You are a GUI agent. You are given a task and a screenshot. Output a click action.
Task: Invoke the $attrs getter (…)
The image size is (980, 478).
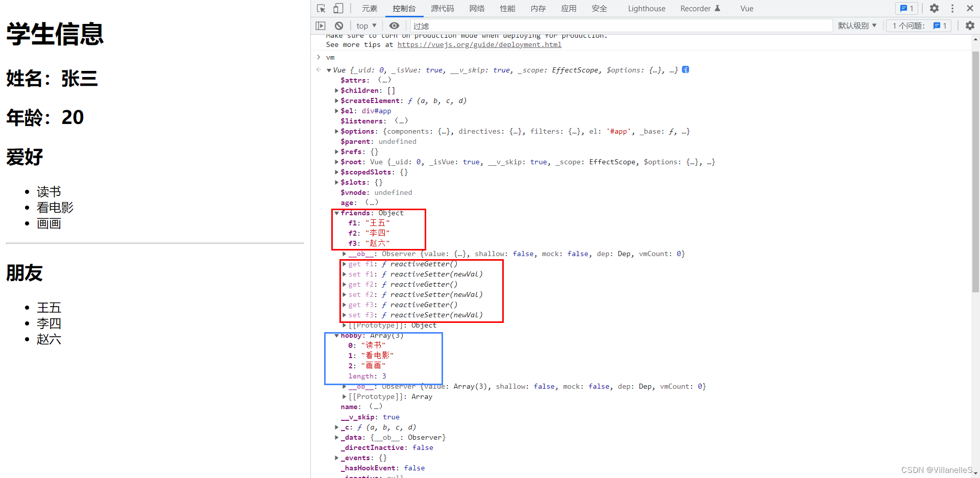coord(384,80)
